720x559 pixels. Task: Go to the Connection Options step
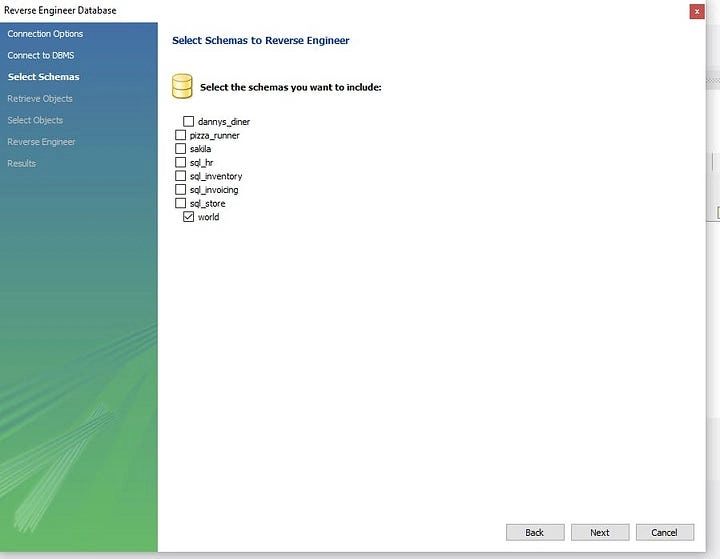point(45,34)
